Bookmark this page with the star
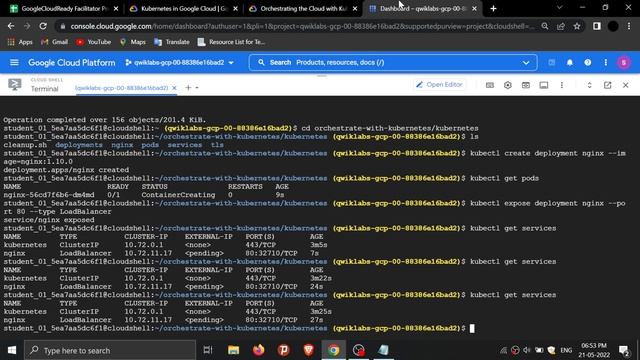 (577, 26)
